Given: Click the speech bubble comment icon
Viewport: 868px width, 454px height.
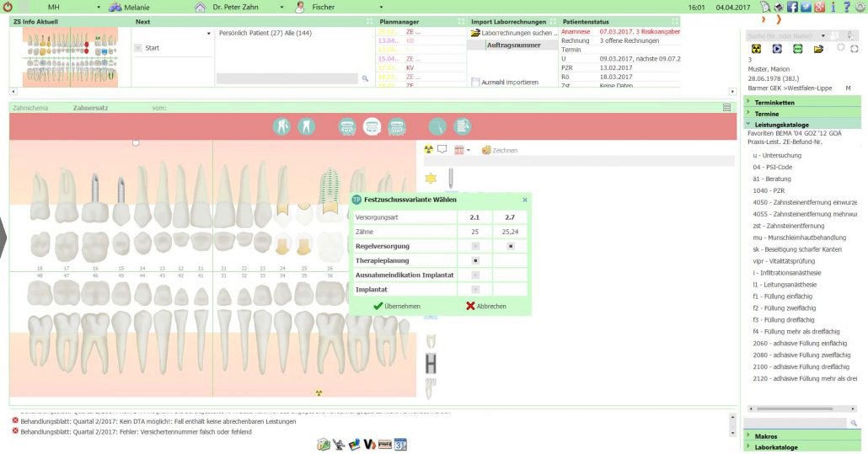Looking at the screenshot, I should [x=442, y=149].
